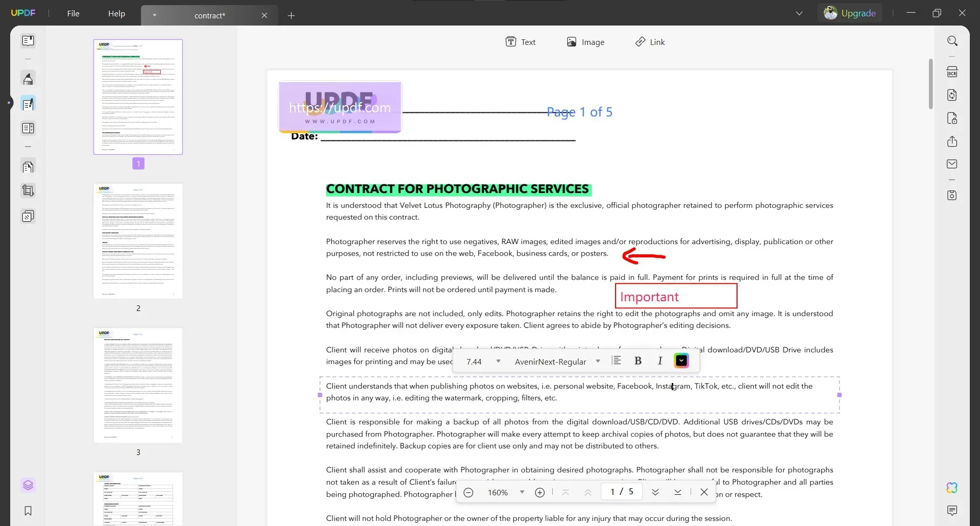Open the Protect PDF lock icon

952,118
